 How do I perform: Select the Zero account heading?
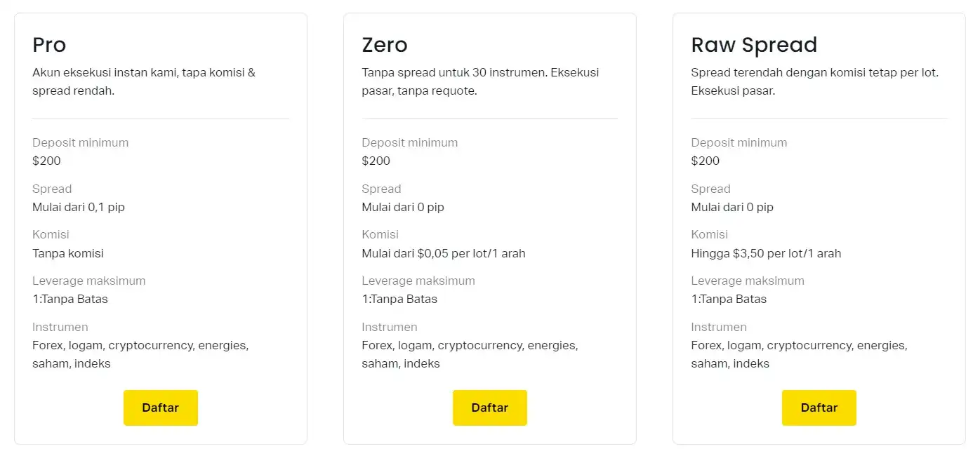pyautogui.click(x=385, y=45)
